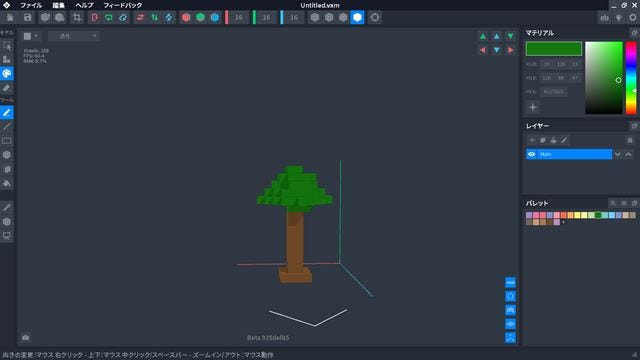Open the settings gear at top right

click(x=633, y=18)
